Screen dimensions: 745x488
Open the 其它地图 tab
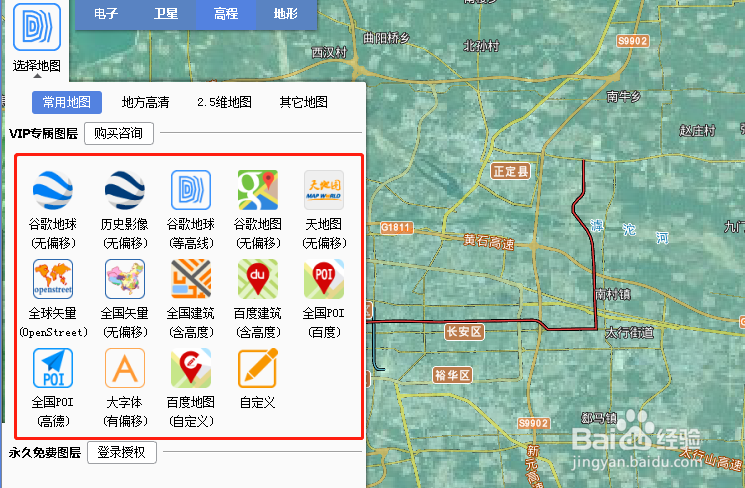click(x=304, y=102)
